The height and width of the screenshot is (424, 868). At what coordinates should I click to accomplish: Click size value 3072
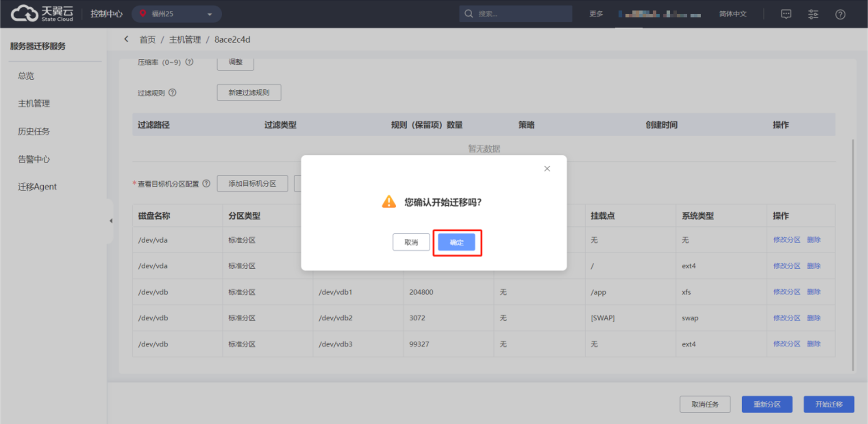pyautogui.click(x=417, y=318)
